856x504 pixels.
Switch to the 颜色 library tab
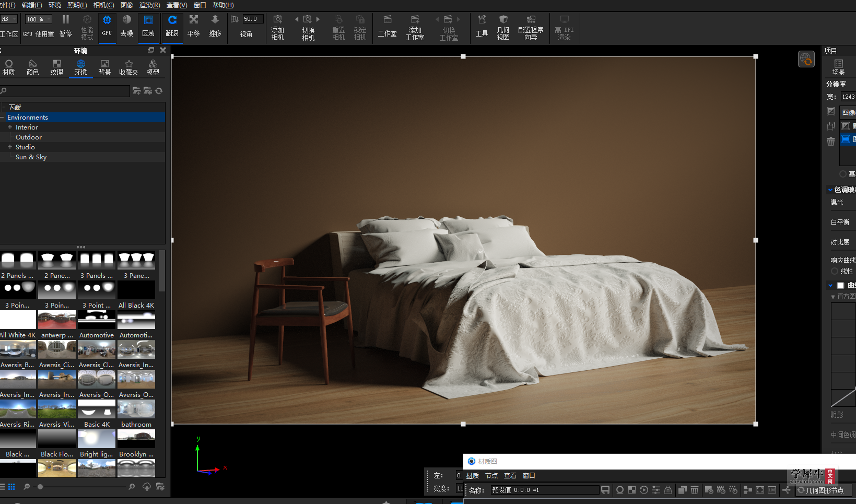click(32, 68)
